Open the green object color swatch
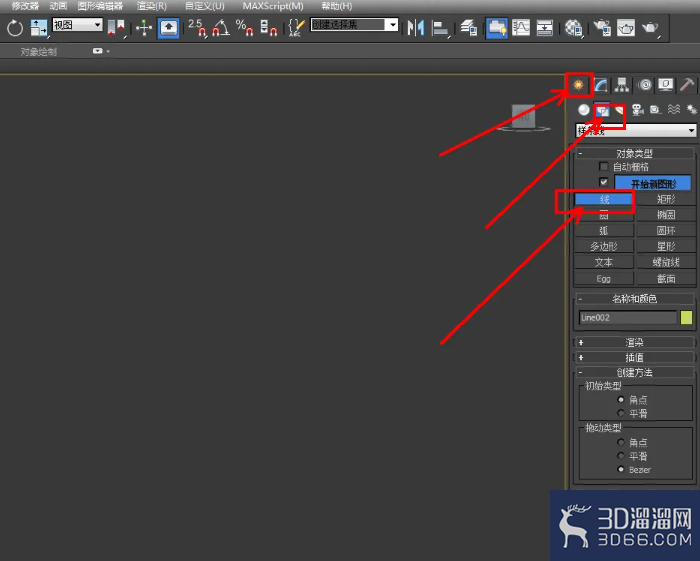The height and width of the screenshot is (561, 700). coord(686,317)
